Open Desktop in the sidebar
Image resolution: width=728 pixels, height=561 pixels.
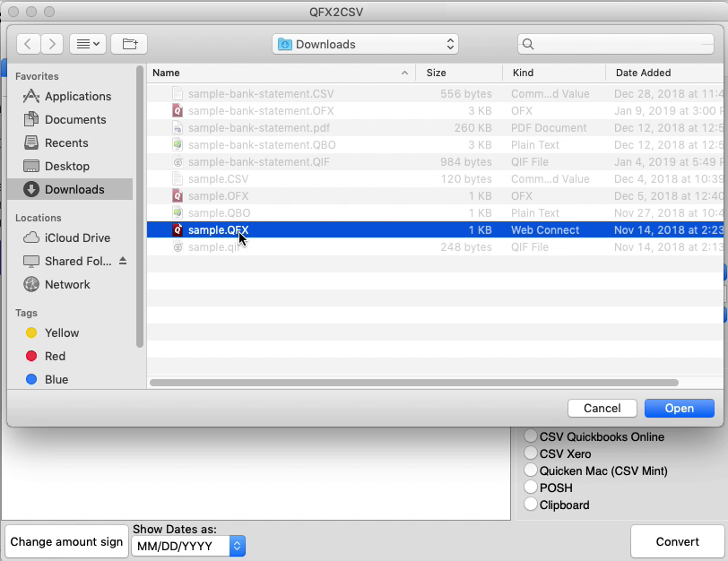click(x=67, y=166)
